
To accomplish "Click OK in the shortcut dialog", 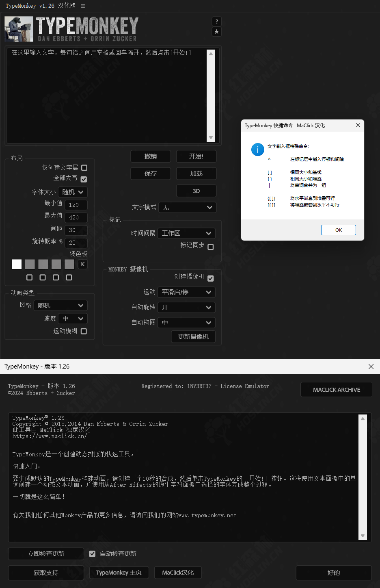I will coord(339,230).
